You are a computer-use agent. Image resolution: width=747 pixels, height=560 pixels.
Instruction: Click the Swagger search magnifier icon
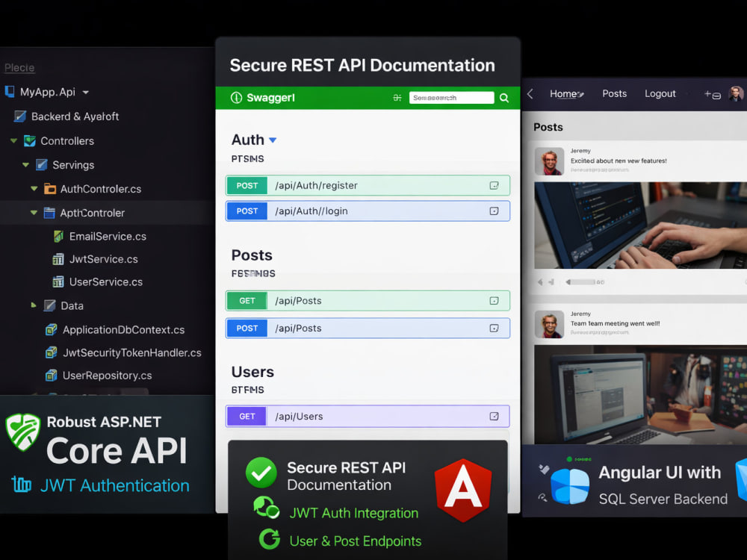[504, 98]
